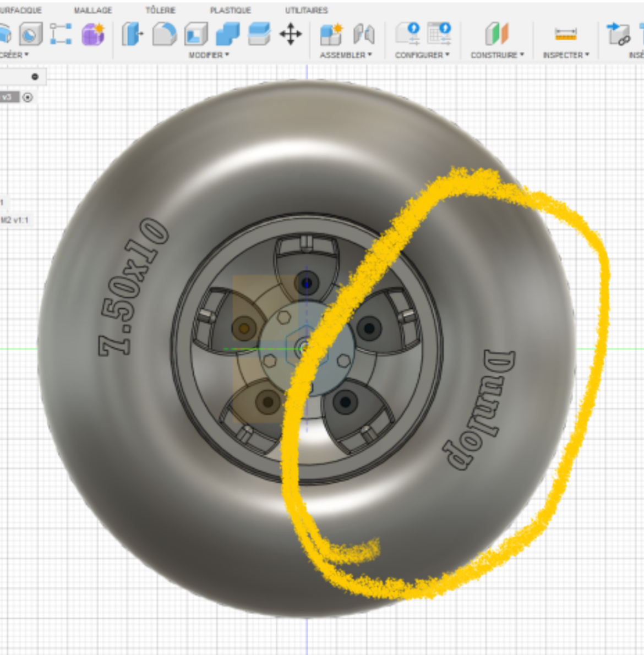Viewport: 644px width, 655px height.
Task: Select the M2 v1:1 component in browser
Action: [x=15, y=220]
